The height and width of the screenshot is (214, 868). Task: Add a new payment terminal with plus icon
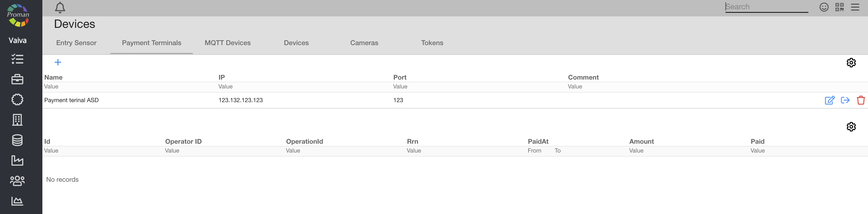coord(58,62)
